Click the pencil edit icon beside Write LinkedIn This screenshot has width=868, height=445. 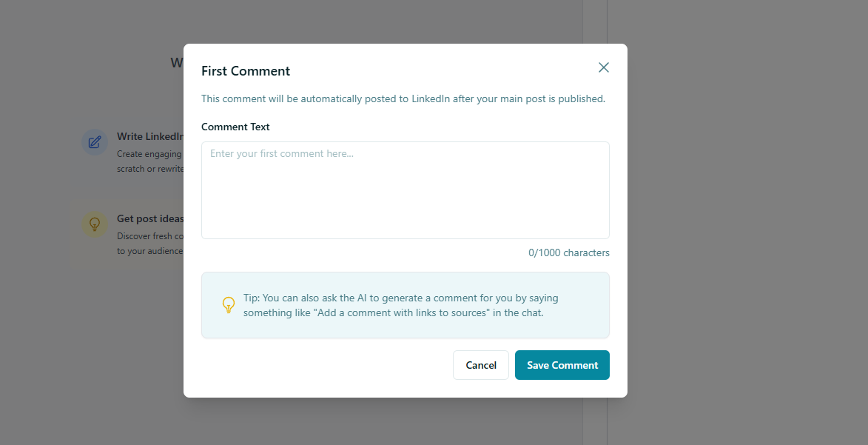click(x=95, y=142)
